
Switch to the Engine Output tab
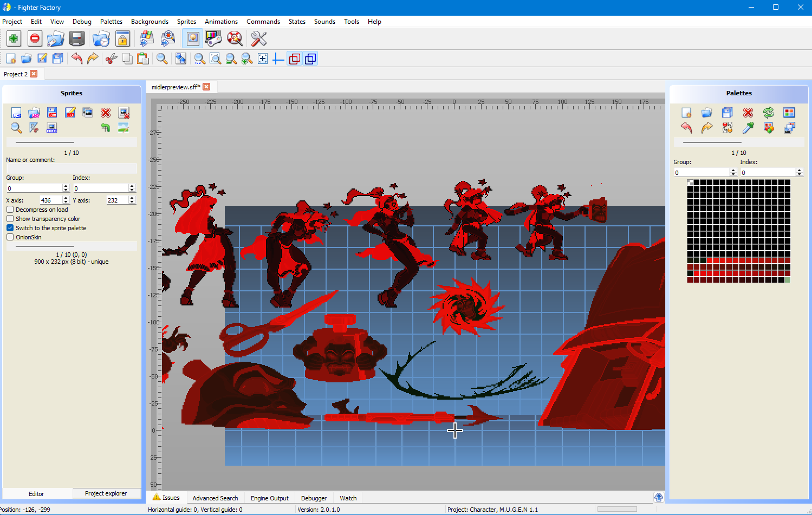[x=269, y=498]
